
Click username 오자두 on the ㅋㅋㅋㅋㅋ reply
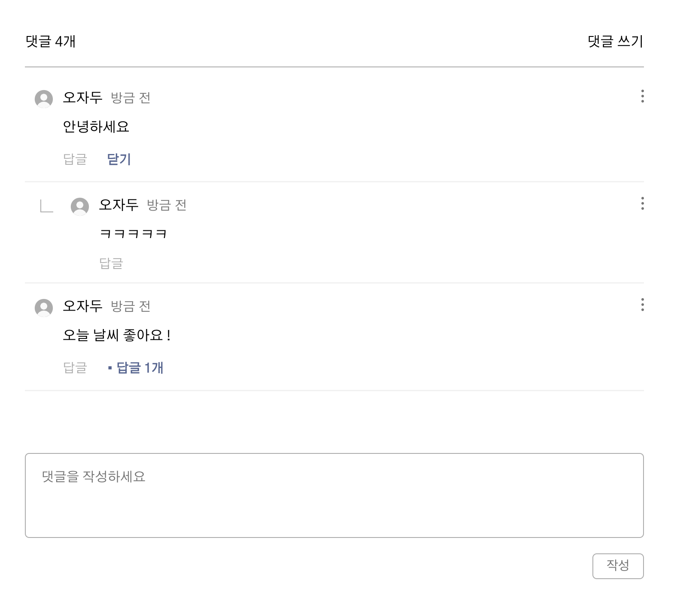[118, 205]
